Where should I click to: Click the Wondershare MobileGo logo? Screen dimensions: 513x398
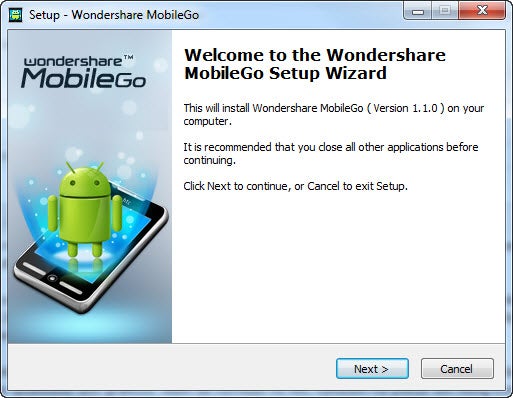83,72
